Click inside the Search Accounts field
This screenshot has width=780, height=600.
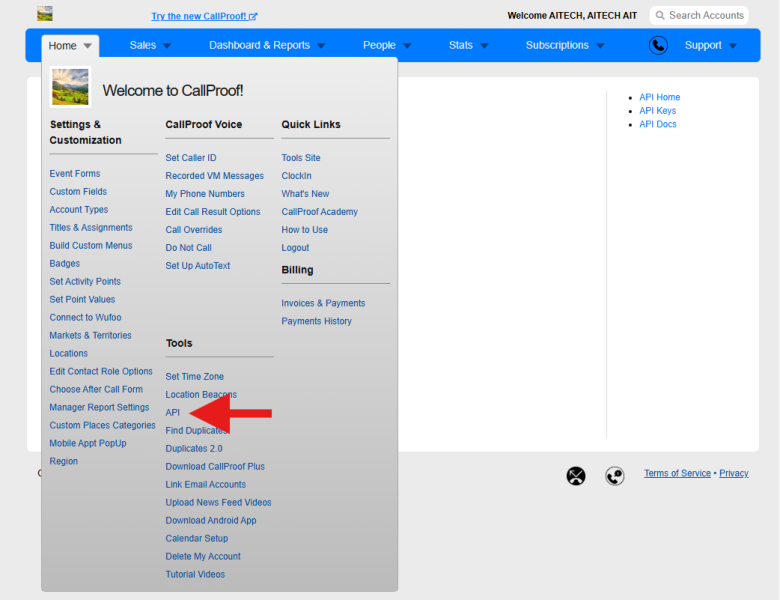699,15
